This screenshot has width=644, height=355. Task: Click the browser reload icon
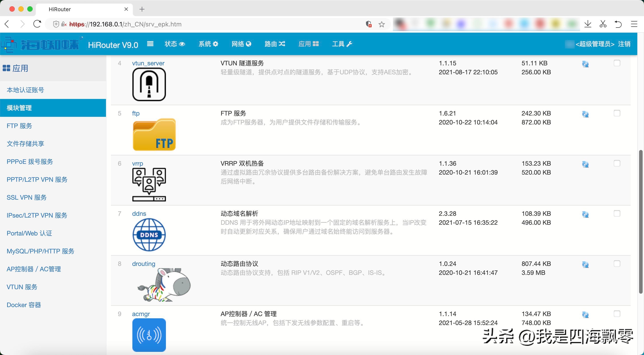pyautogui.click(x=37, y=24)
